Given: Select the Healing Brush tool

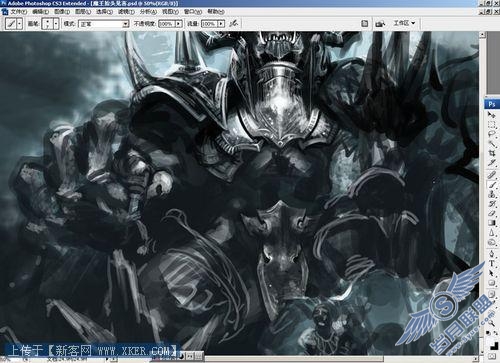Looking at the screenshot, I should click(x=492, y=175).
